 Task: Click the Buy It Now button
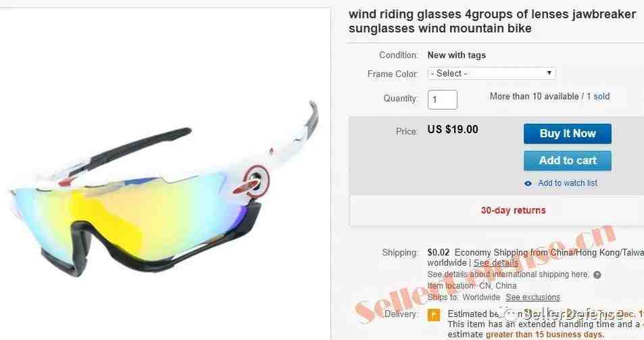567,134
